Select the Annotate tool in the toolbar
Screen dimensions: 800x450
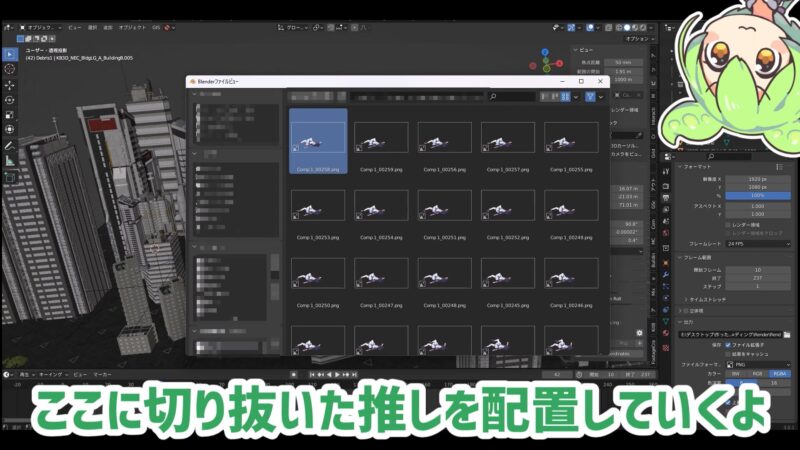[9, 146]
